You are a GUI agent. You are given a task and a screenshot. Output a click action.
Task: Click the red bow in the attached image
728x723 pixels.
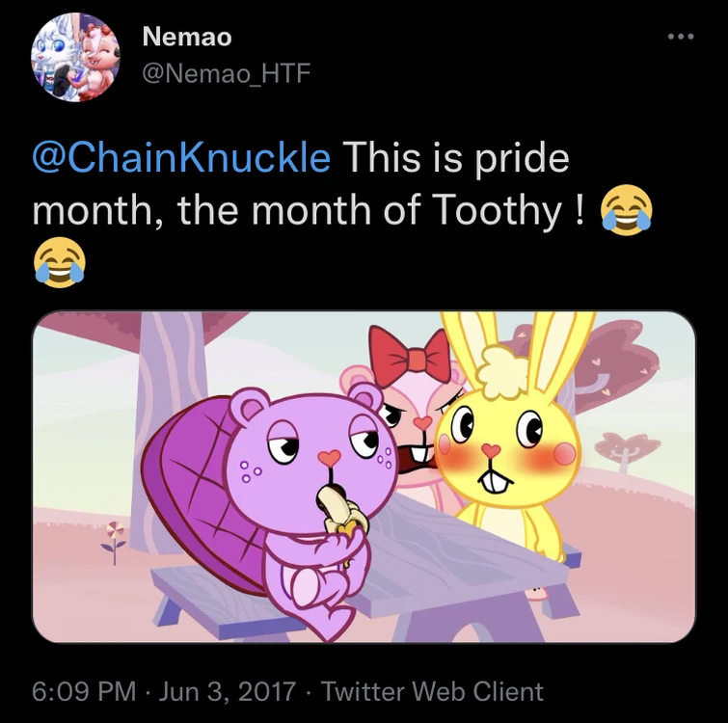[x=410, y=359]
